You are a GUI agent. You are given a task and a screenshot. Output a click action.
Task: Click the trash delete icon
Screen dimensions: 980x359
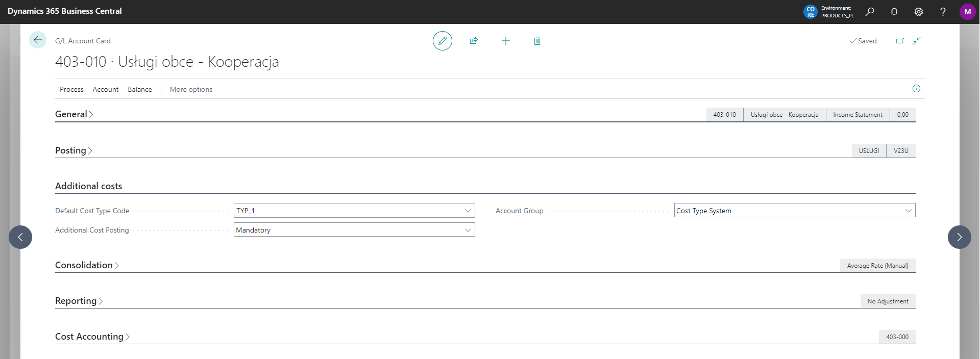[537, 41]
